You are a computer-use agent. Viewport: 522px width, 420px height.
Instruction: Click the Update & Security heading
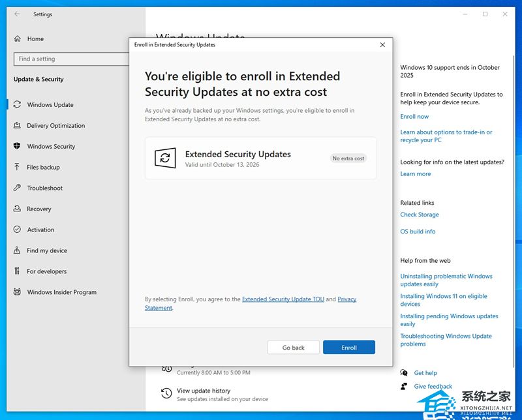click(38, 79)
